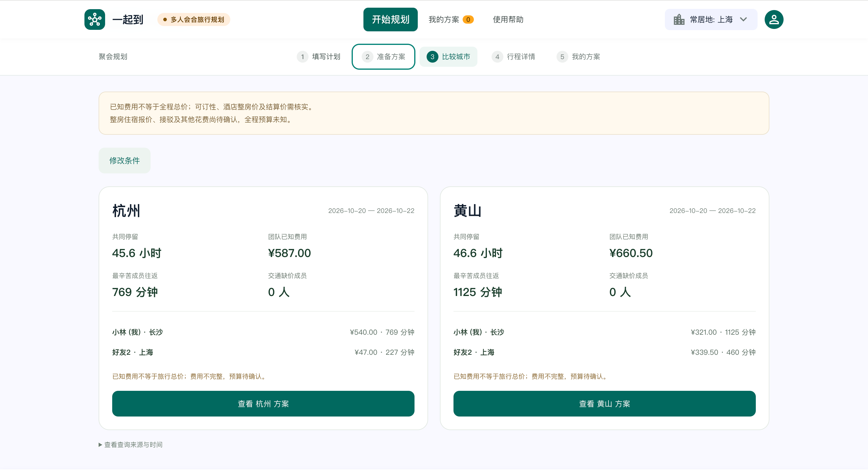This screenshot has height=475, width=868.
Task: Open the user profile avatar icon
Action: point(774,19)
